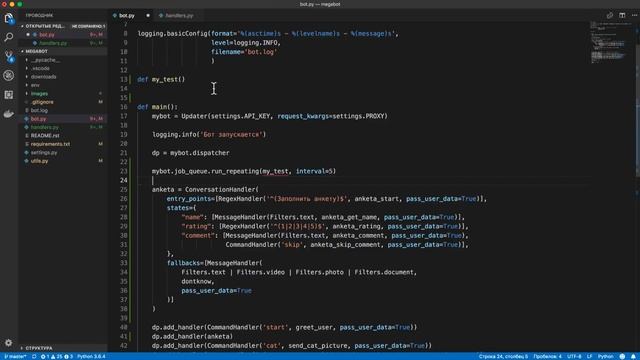Click 'dp.add_handler(anketa)' on line 41
The height and width of the screenshot is (360, 640).
192,336
